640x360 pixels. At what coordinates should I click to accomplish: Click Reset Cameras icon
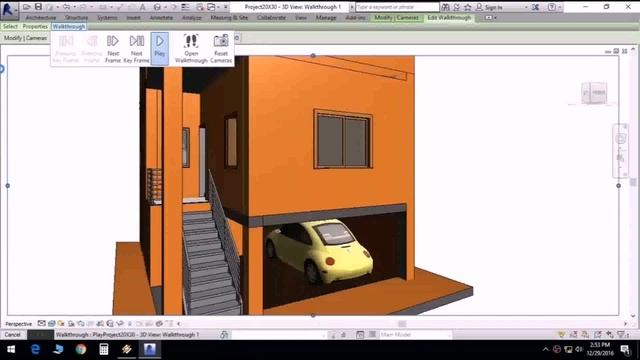(221, 41)
